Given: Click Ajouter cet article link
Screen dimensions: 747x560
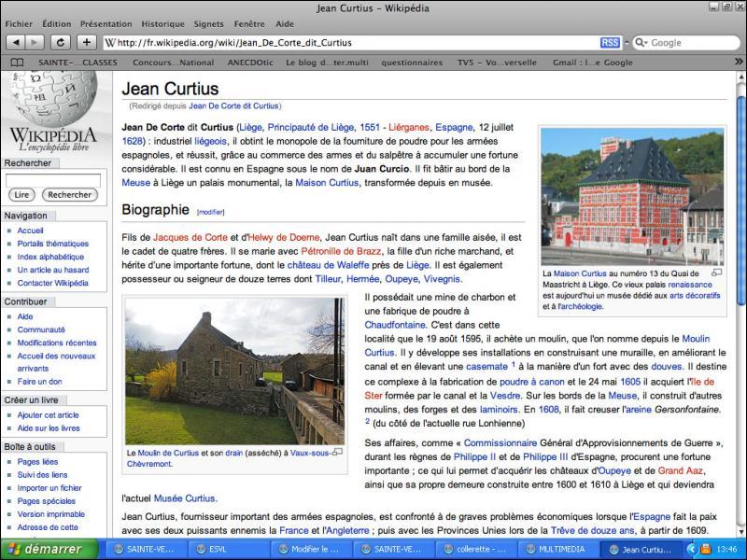Looking at the screenshot, I should click(x=49, y=414).
